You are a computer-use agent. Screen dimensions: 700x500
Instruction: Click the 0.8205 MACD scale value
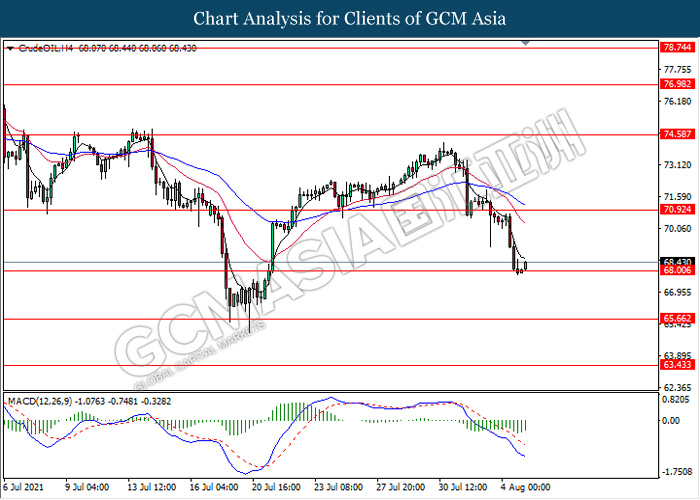(x=678, y=399)
